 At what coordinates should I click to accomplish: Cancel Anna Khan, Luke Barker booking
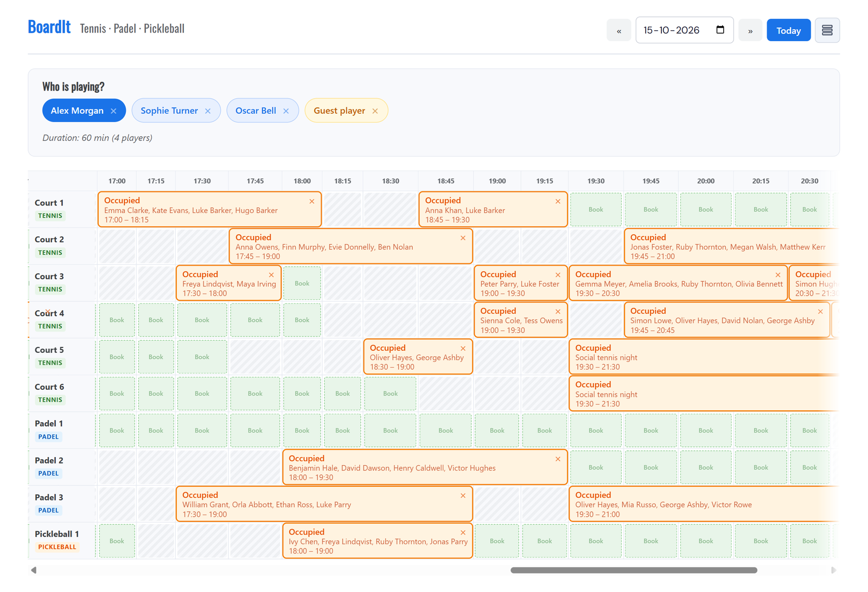558,201
